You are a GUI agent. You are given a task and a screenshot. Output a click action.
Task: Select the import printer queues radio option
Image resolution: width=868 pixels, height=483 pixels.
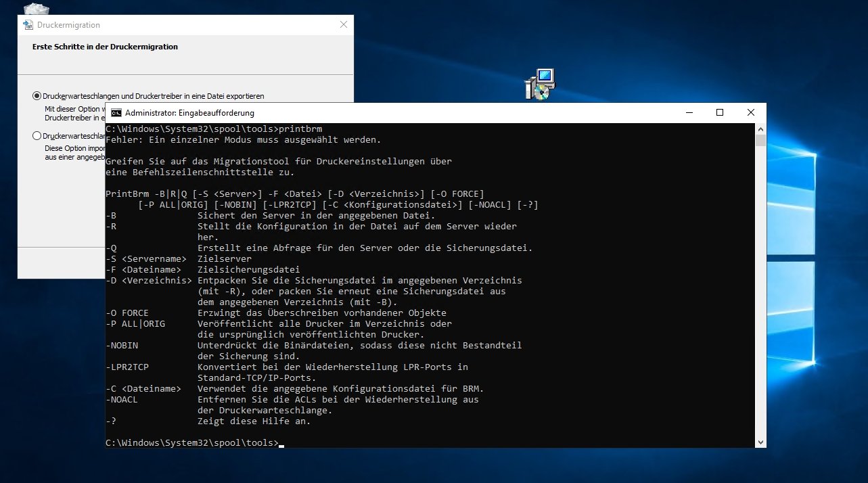coord(36,135)
